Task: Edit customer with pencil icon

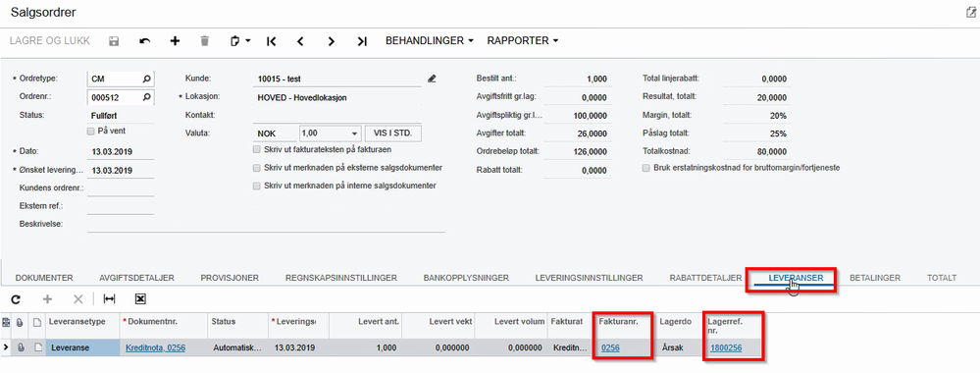Action: [x=432, y=79]
